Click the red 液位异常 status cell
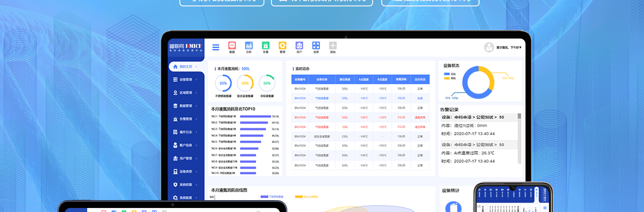 coord(420,127)
